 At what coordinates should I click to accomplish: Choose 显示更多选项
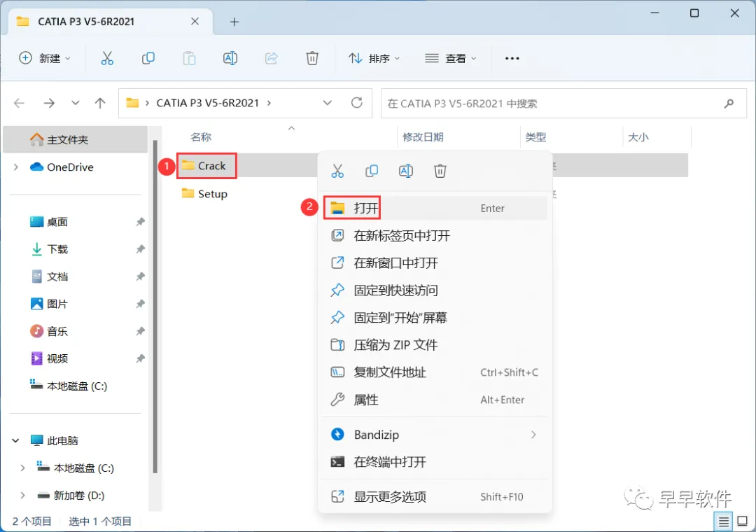click(435, 497)
